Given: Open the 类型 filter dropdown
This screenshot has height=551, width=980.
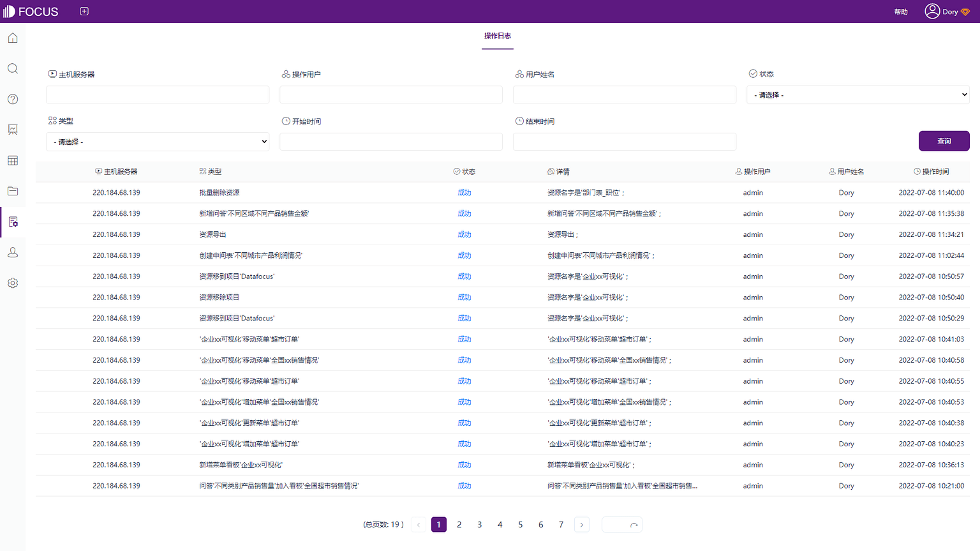Looking at the screenshot, I should (158, 142).
